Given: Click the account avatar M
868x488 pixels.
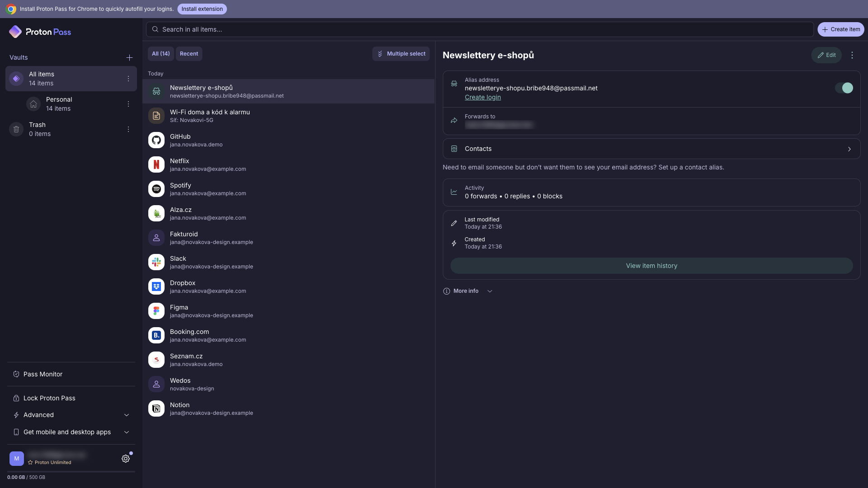Looking at the screenshot, I should coord(17,459).
